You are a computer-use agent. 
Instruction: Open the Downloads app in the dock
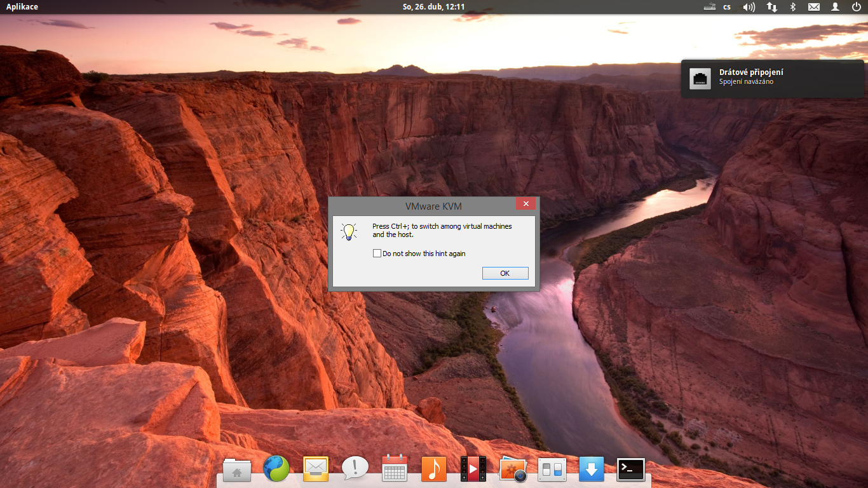(x=591, y=468)
